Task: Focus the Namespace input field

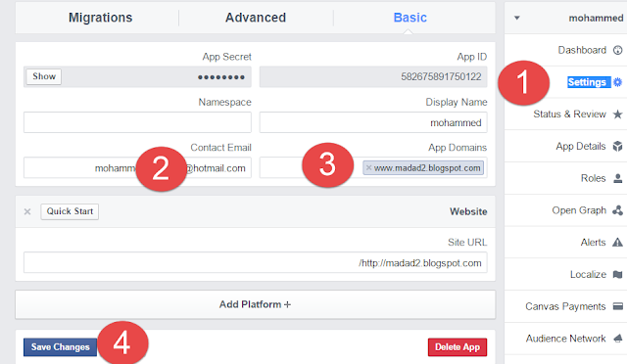Action: pos(137,122)
